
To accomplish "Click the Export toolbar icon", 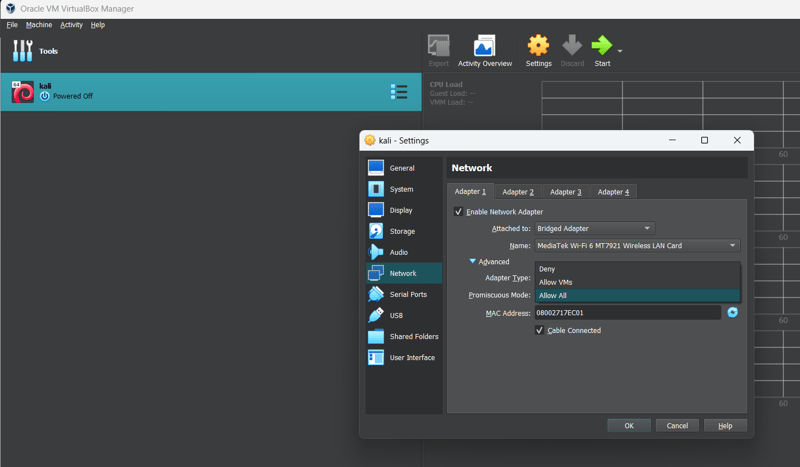I will coord(438,51).
